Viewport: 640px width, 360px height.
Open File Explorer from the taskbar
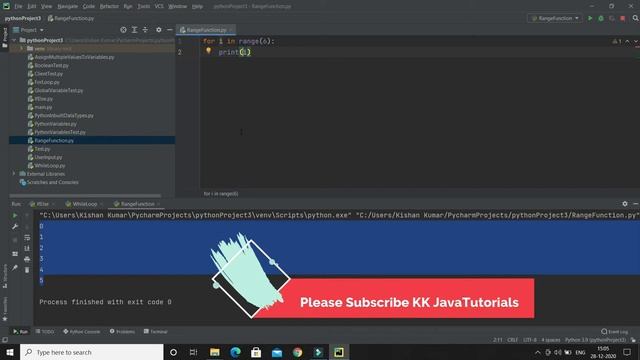pyautogui.click(x=215, y=352)
